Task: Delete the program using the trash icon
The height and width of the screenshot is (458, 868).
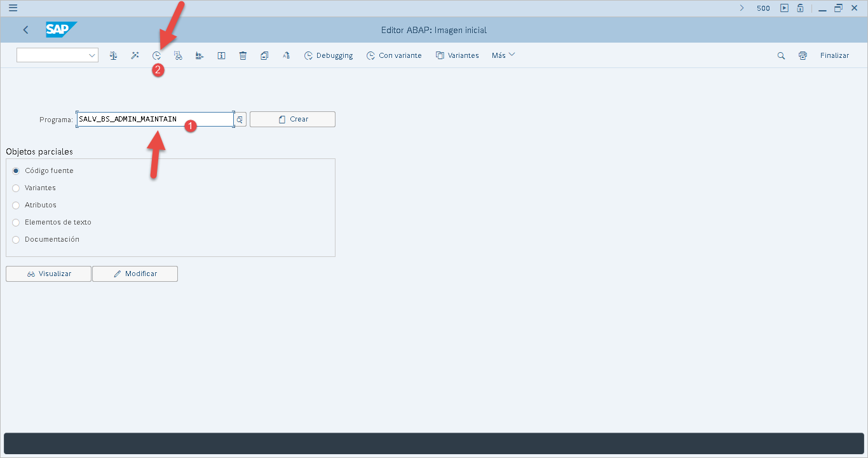Action: click(243, 55)
